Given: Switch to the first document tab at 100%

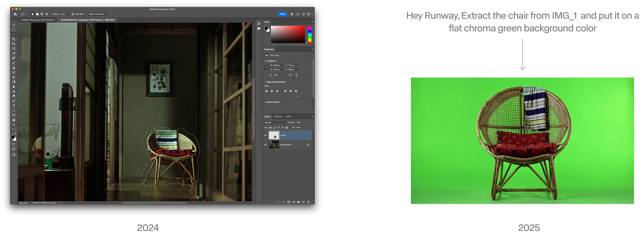Looking at the screenshot, I should point(37,20).
